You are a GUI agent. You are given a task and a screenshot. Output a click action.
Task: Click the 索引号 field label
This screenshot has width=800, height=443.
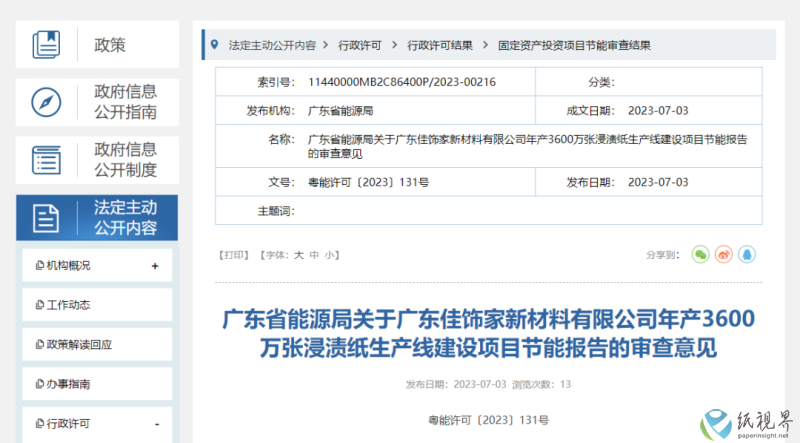click(276, 82)
